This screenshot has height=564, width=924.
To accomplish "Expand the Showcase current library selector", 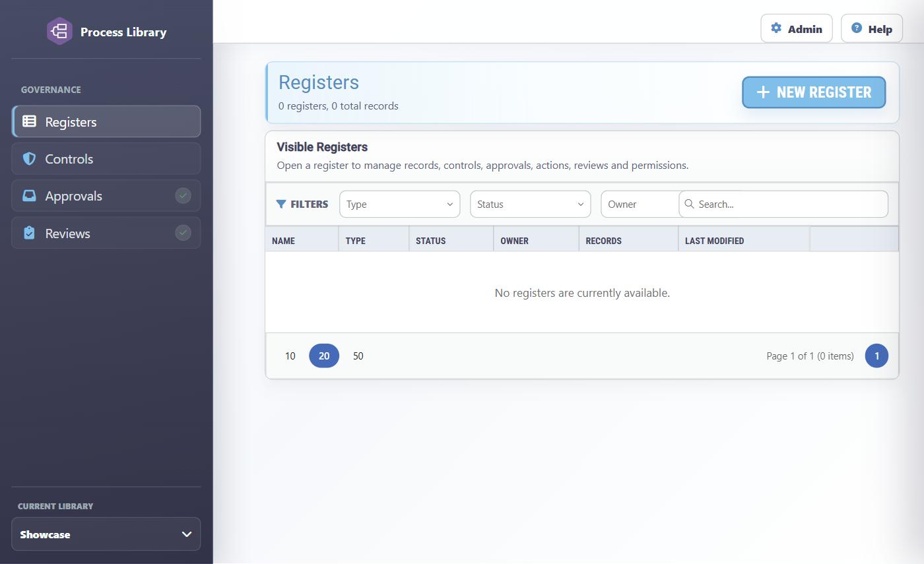I will tap(106, 534).
